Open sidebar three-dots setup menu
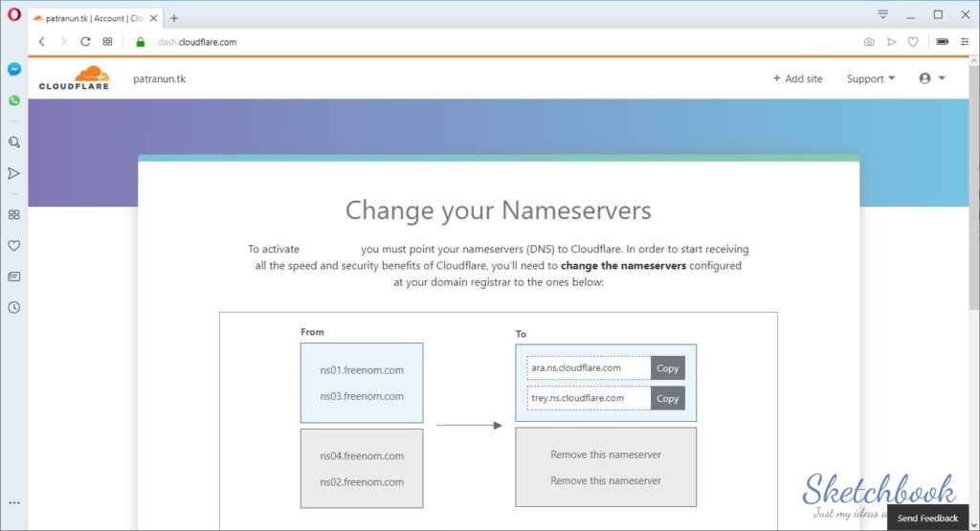The image size is (980, 531). coord(13,502)
